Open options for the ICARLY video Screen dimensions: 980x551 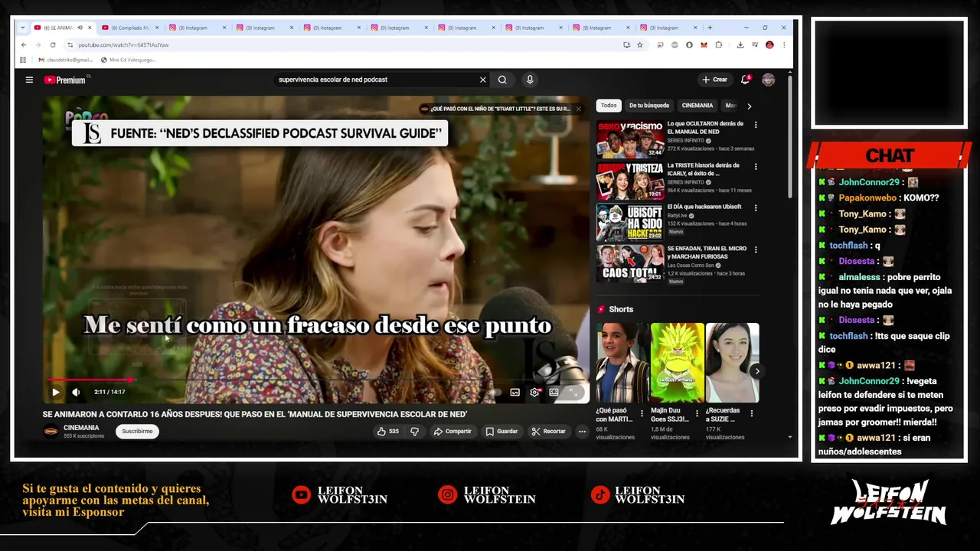[756, 166]
